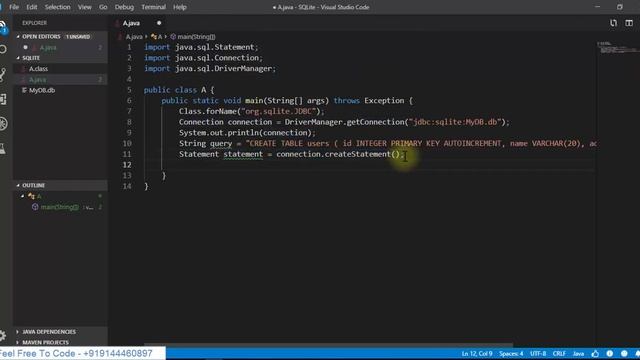The height and width of the screenshot is (360, 640).
Task: Open the Search view in the activity bar
Action: tap(3, 50)
